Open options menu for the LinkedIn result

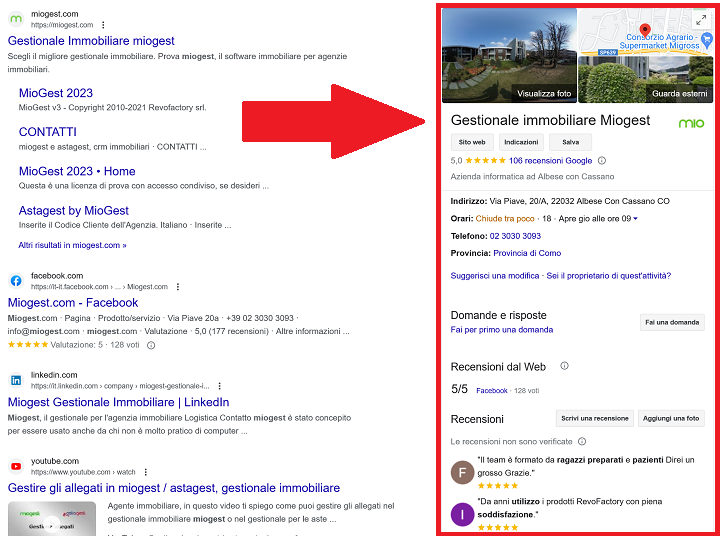(219, 386)
